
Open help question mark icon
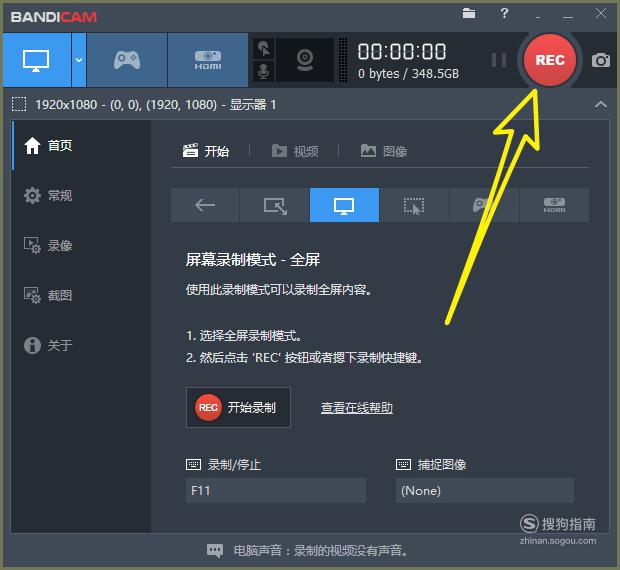(x=504, y=13)
